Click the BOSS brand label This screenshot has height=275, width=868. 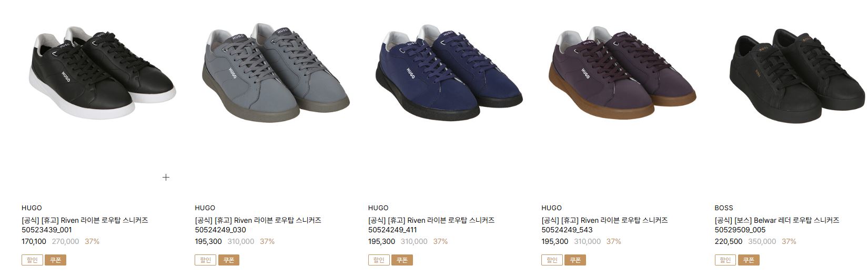[724, 208]
